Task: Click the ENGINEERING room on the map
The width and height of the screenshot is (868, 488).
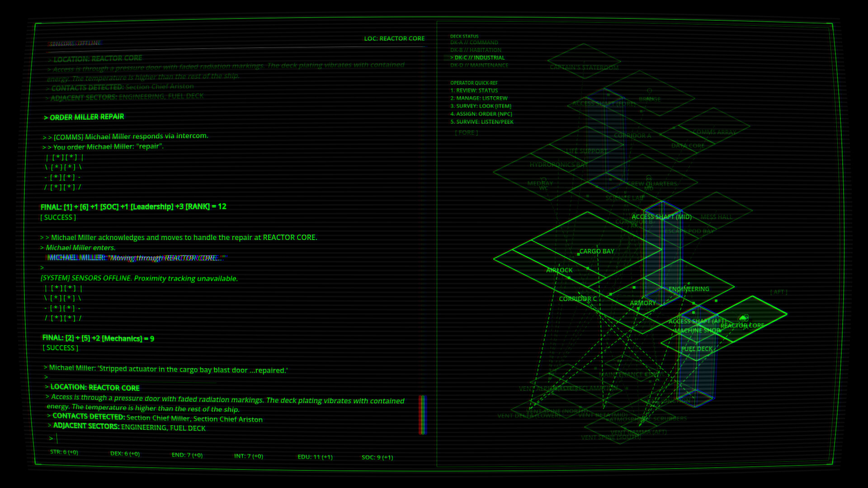Action: click(689, 289)
